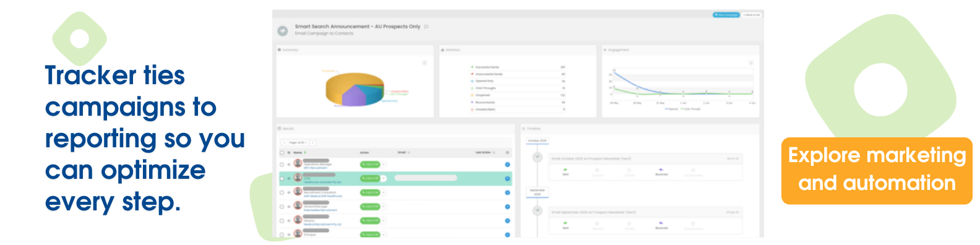Click blue circle icon on Recruitment Consultant row
The width and height of the screenshot is (980, 245).
point(507,192)
